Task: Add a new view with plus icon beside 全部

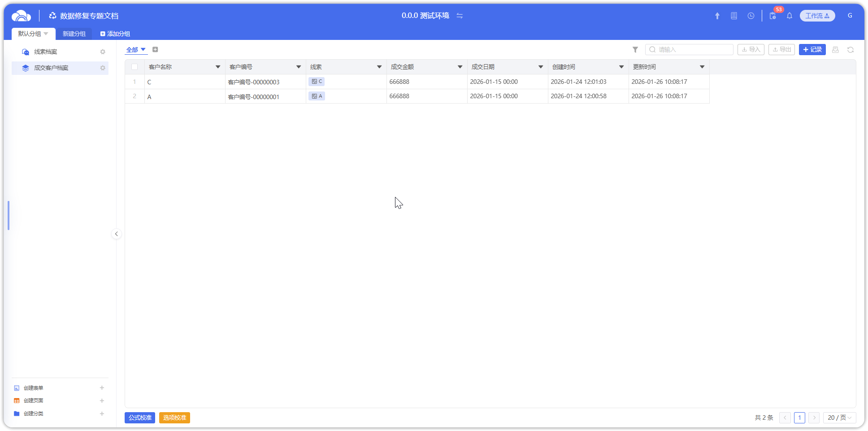Action: [155, 50]
